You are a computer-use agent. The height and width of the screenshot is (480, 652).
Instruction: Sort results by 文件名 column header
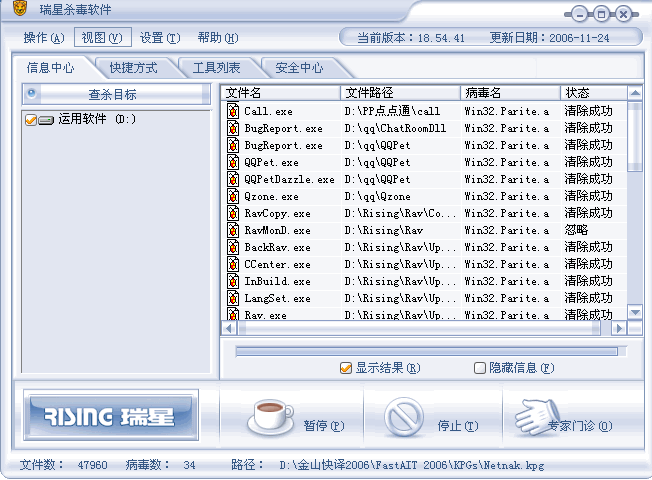[x=281, y=93]
